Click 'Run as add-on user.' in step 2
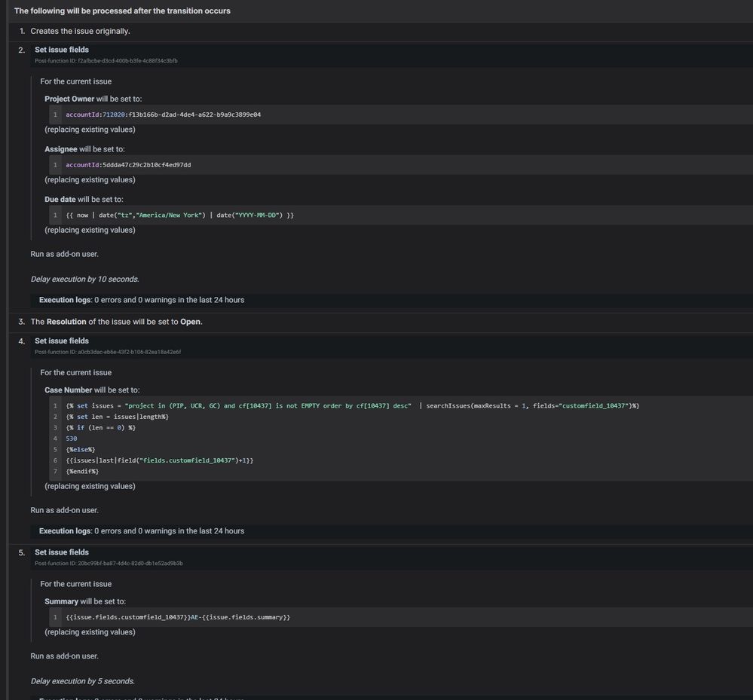 [x=64, y=254]
